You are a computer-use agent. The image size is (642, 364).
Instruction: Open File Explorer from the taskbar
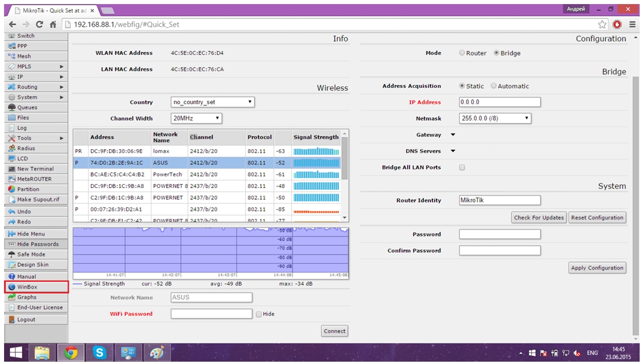coord(42,352)
